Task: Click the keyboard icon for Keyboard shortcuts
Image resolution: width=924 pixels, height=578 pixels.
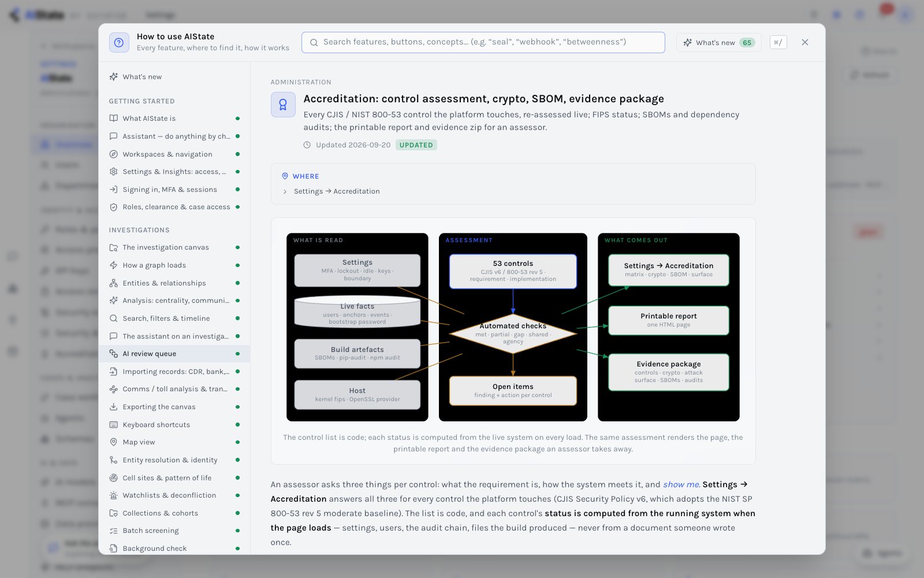Action: (114, 425)
